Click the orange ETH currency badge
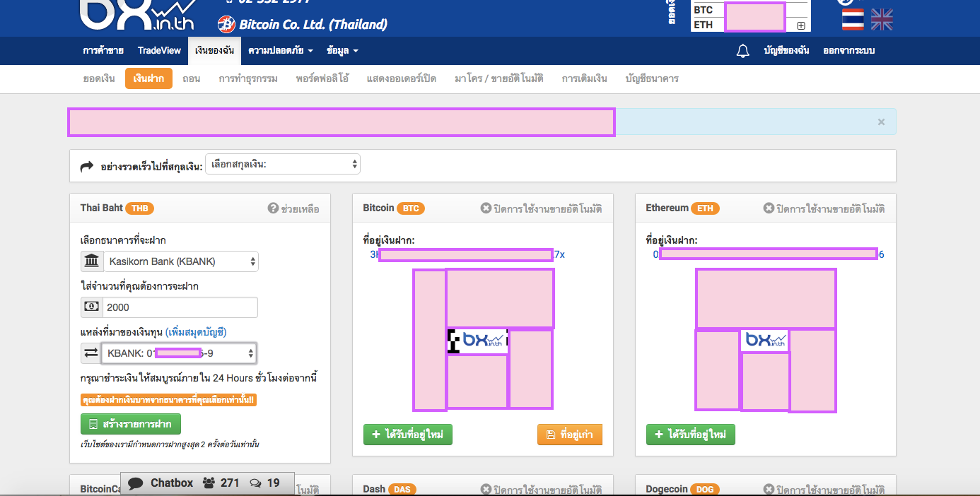This screenshot has height=496, width=980. coord(705,208)
